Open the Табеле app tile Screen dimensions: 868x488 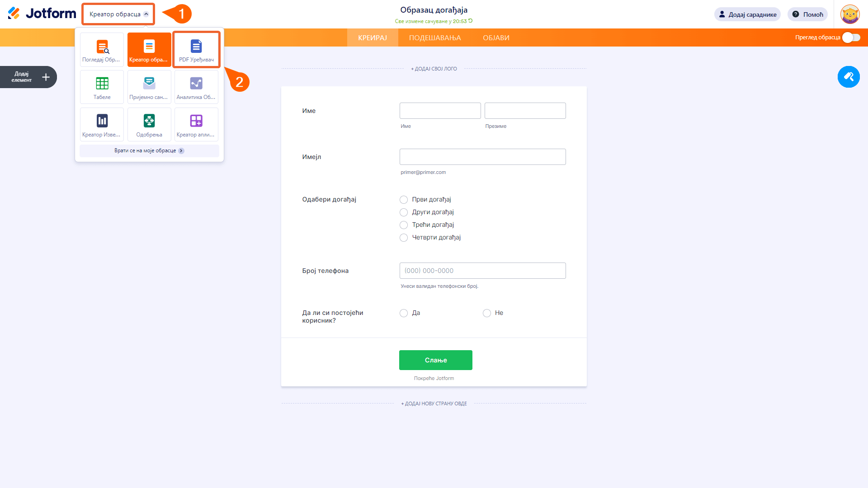pos(102,87)
